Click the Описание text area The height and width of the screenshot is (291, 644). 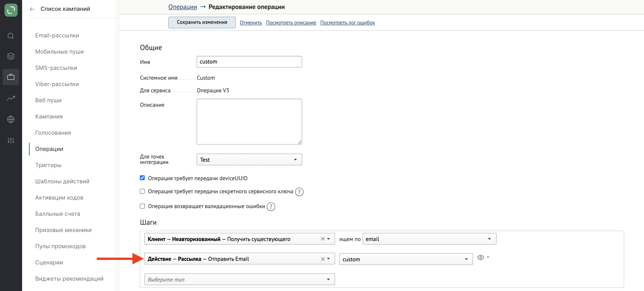tap(249, 122)
